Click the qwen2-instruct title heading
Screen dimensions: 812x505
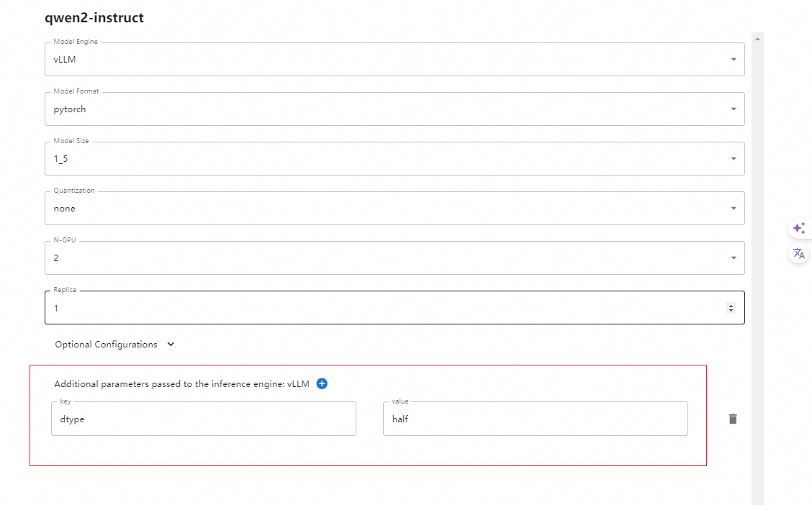tap(94, 17)
